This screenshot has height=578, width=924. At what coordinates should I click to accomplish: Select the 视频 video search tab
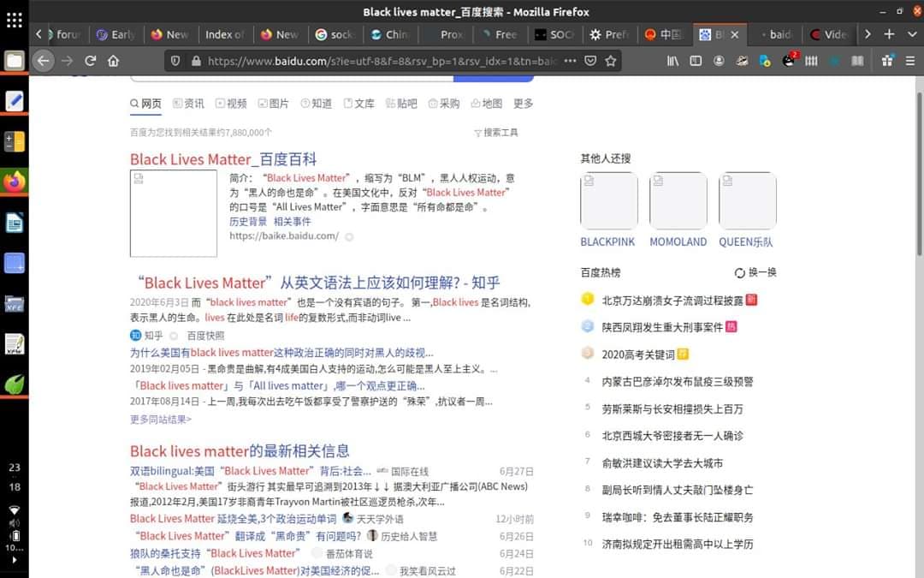click(x=231, y=104)
